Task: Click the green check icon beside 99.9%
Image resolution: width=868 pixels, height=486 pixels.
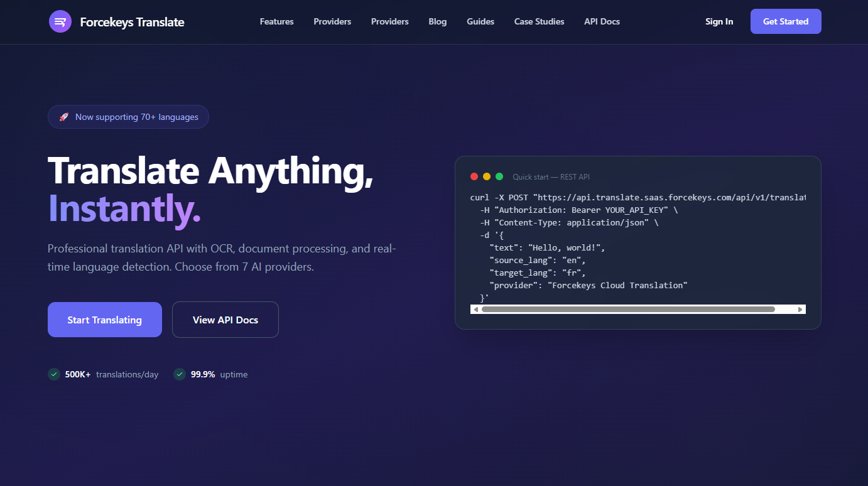Action: [180, 374]
